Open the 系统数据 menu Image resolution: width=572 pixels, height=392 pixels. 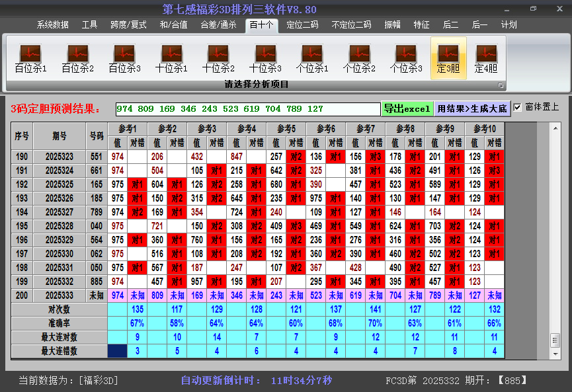52,24
